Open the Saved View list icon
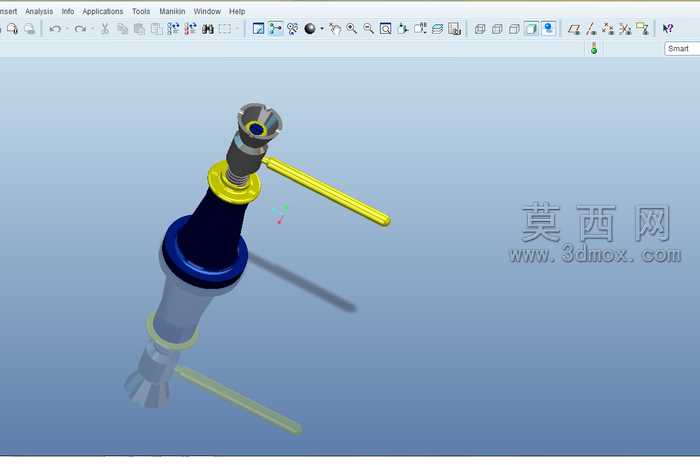This screenshot has width=700, height=465. 420,29
